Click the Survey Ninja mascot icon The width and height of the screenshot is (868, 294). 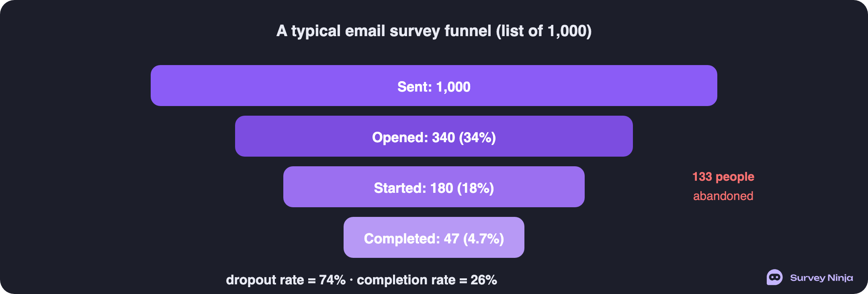(x=774, y=277)
